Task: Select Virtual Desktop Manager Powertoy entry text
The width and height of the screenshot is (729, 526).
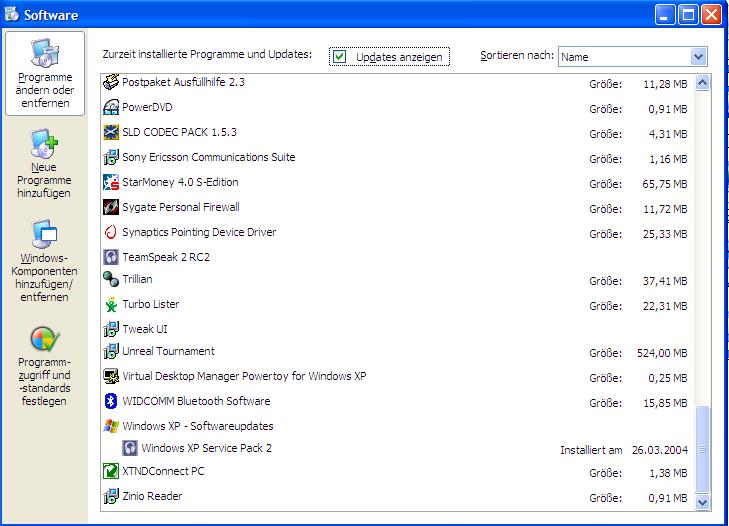Action: [x=244, y=376]
